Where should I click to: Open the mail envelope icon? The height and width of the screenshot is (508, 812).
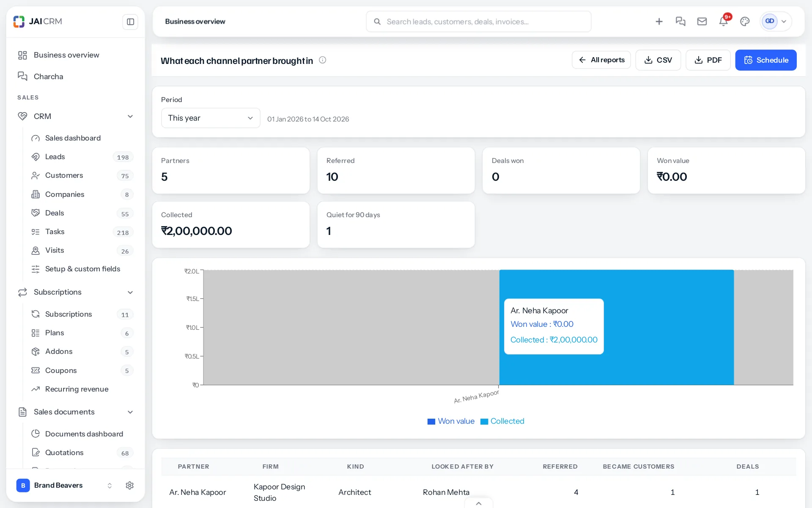(702, 22)
